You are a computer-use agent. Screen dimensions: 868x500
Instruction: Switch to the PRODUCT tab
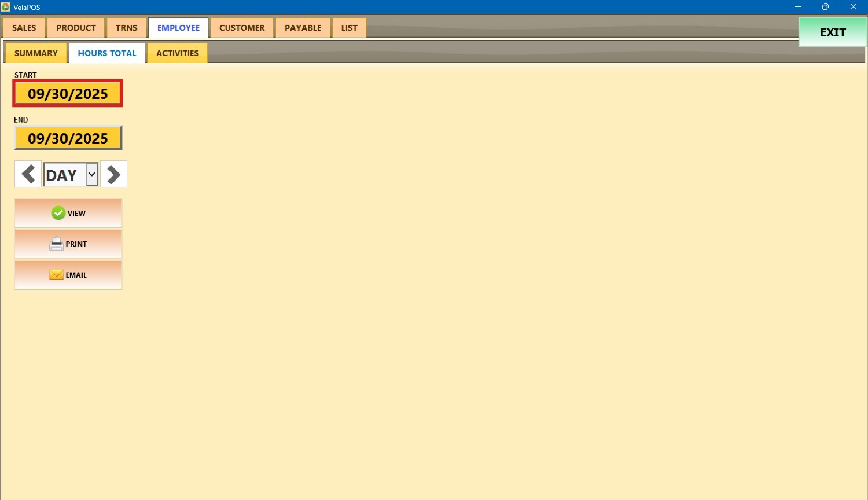tap(76, 28)
